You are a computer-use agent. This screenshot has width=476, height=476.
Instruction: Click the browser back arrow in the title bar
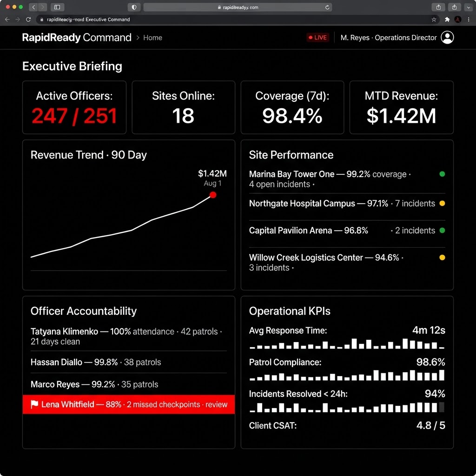(x=33, y=7)
